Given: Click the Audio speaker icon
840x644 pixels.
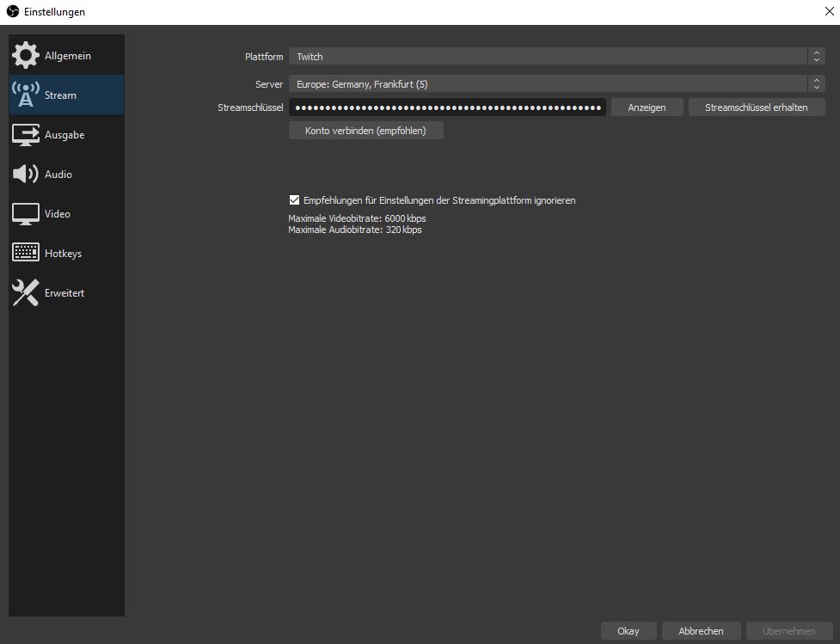Looking at the screenshot, I should pos(26,175).
